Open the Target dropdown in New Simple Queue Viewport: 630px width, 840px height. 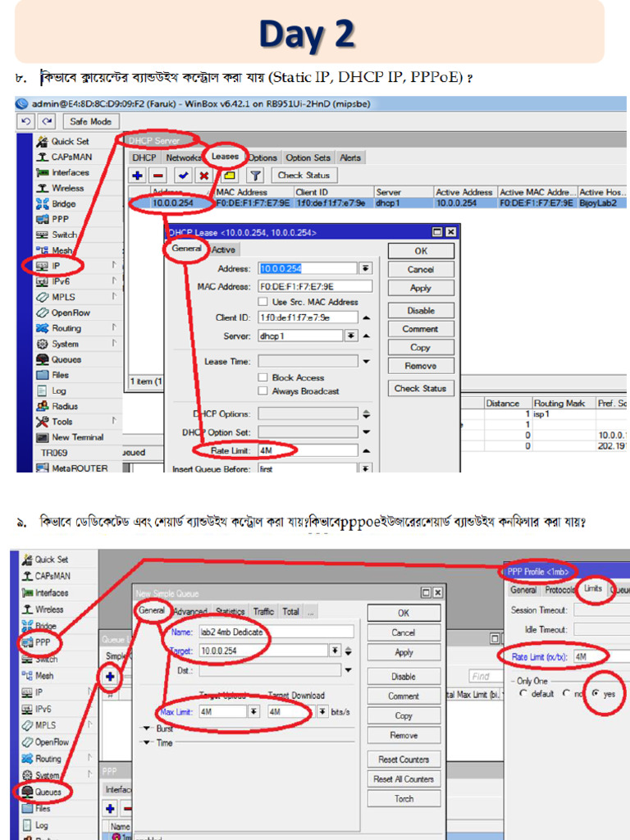point(335,651)
